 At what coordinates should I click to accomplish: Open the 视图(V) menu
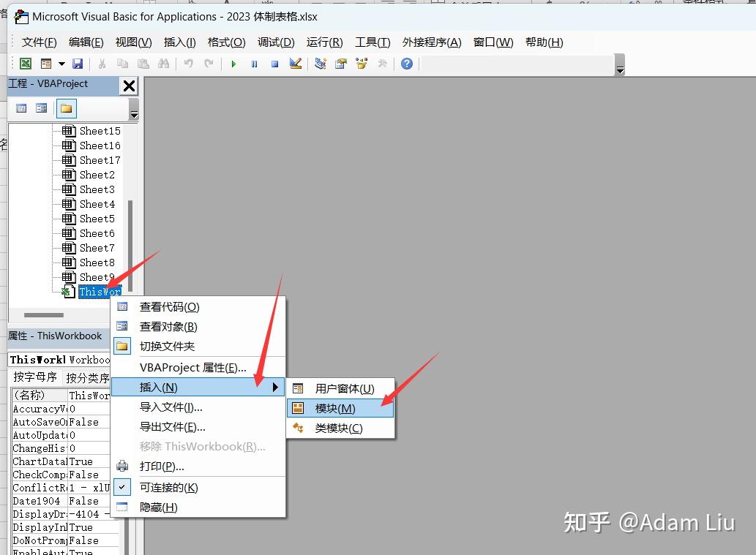(133, 42)
